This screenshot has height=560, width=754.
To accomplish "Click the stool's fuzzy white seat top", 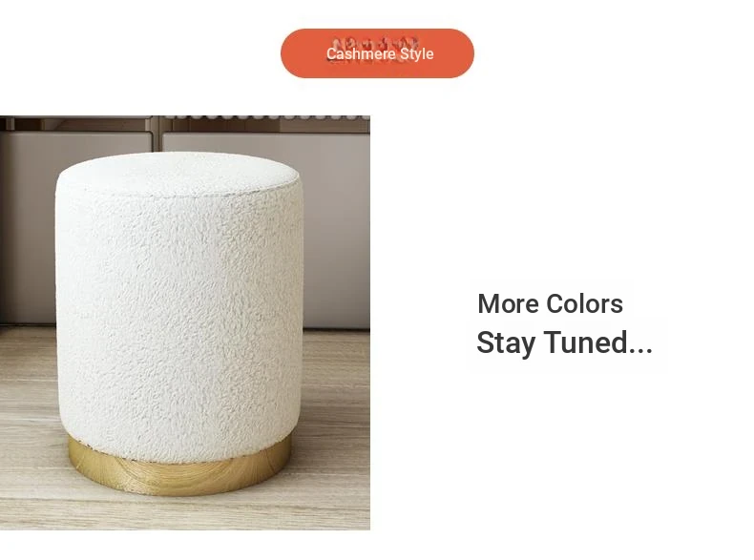I will point(178,172).
